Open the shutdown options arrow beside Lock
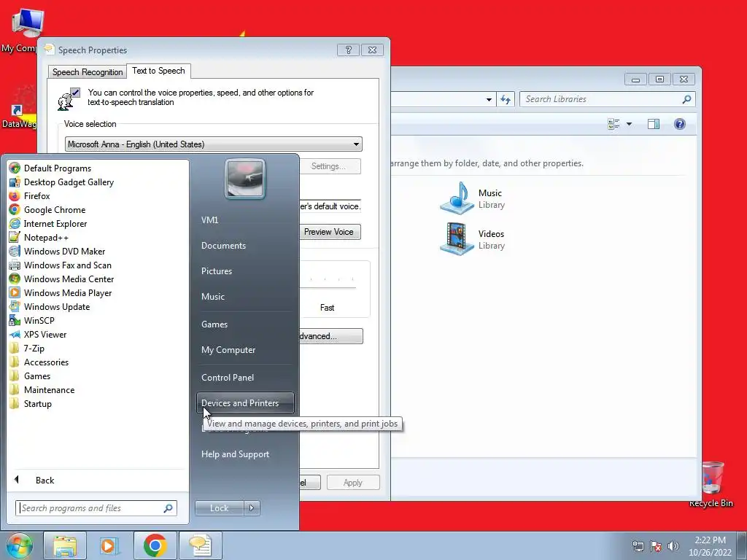The width and height of the screenshot is (747, 560). click(x=252, y=508)
